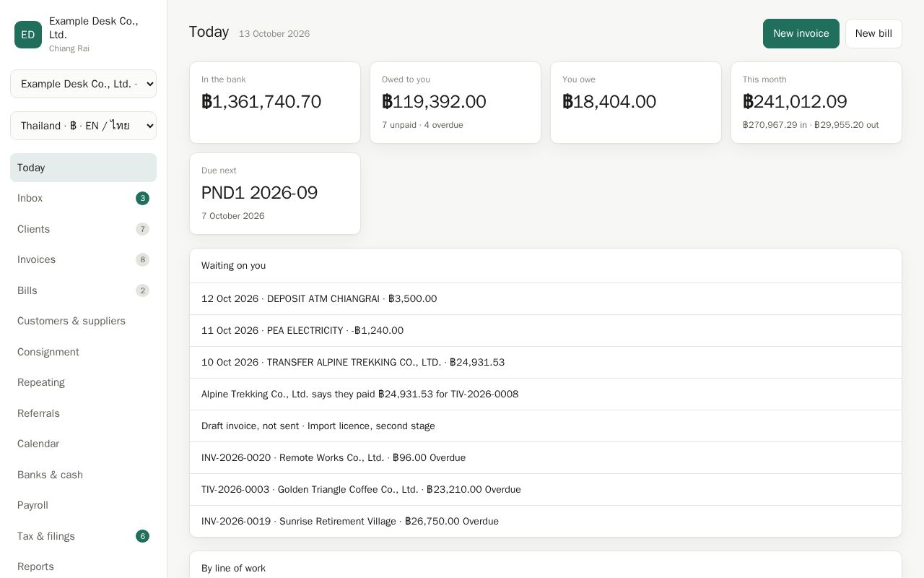924x578 pixels.
Task: Click the Clients count badge showing 7
Action: tap(142, 229)
